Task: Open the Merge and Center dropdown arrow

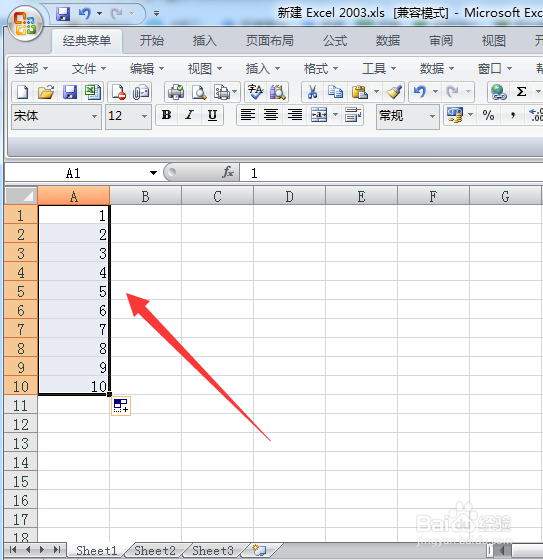Action: (x=335, y=115)
